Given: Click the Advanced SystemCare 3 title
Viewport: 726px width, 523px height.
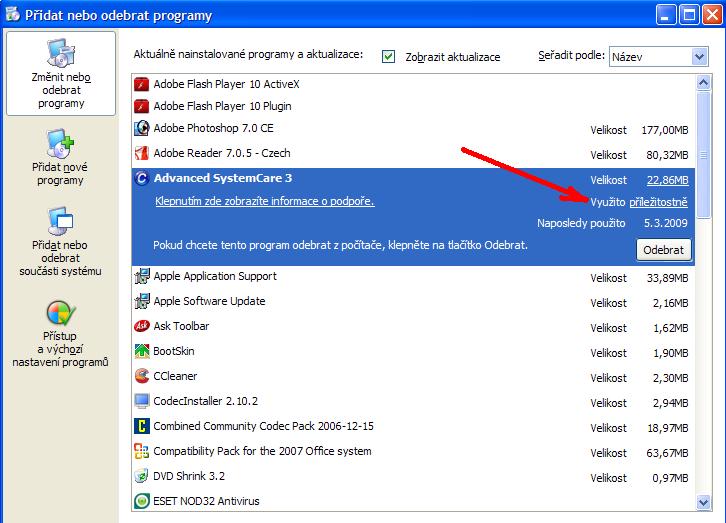Looking at the screenshot, I should click(223, 178).
